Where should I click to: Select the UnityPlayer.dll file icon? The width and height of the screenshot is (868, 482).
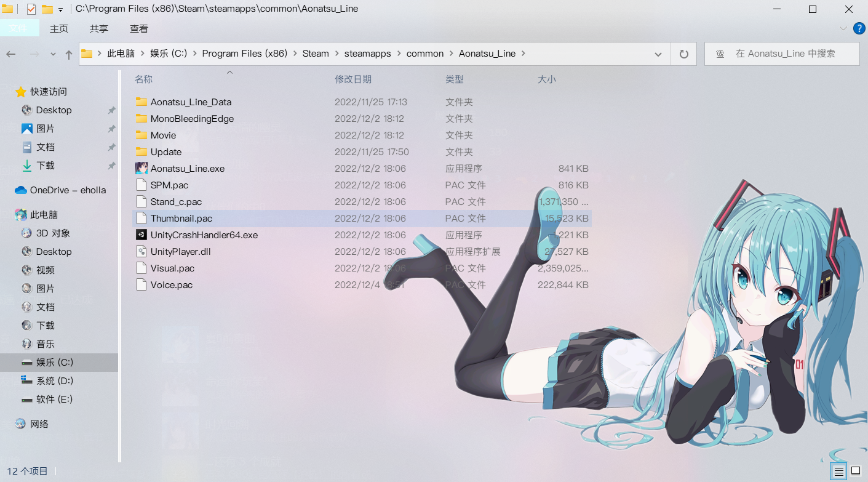(141, 252)
